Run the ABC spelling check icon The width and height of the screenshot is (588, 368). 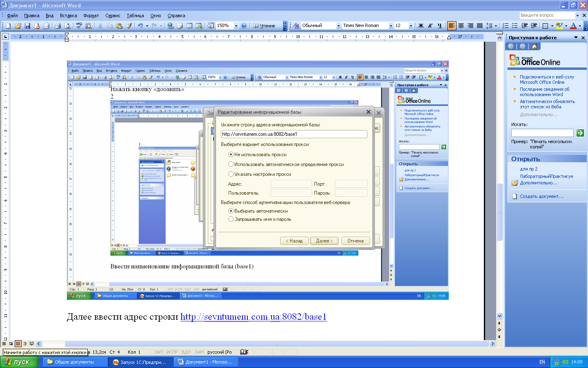pyautogui.click(x=79, y=26)
